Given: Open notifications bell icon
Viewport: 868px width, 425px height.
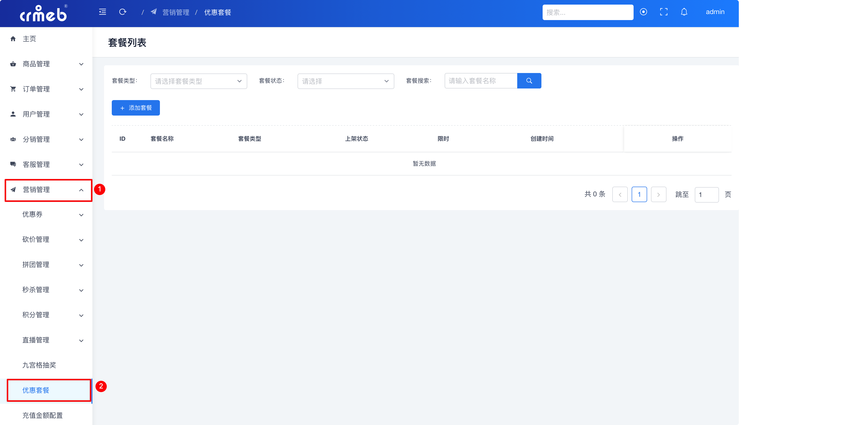Looking at the screenshot, I should [684, 12].
